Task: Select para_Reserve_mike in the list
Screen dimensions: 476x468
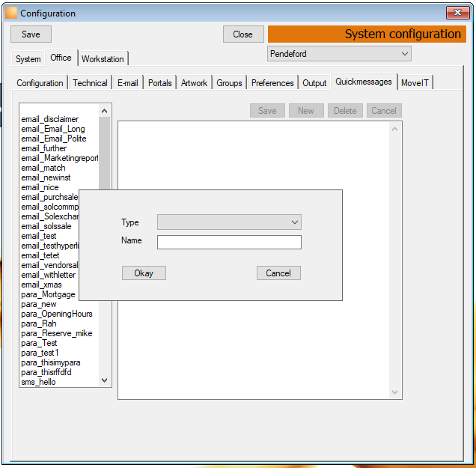Action: click(56, 333)
